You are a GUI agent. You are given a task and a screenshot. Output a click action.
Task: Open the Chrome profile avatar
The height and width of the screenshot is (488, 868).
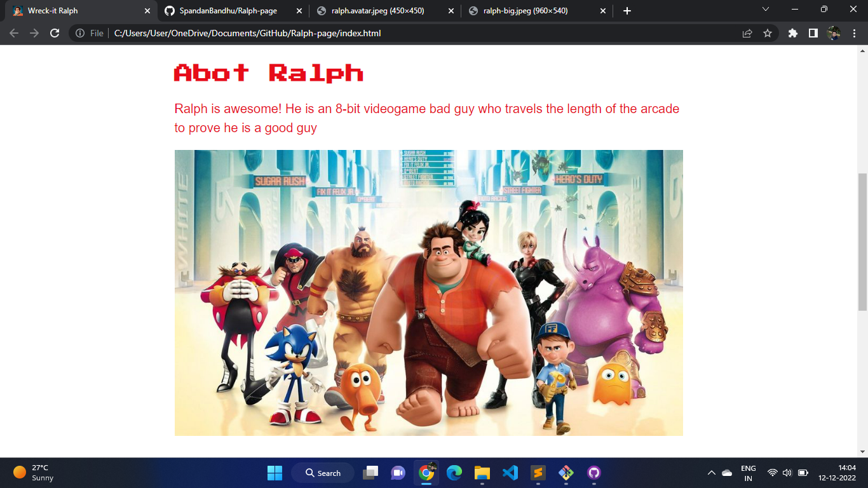[x=834, y=32]
